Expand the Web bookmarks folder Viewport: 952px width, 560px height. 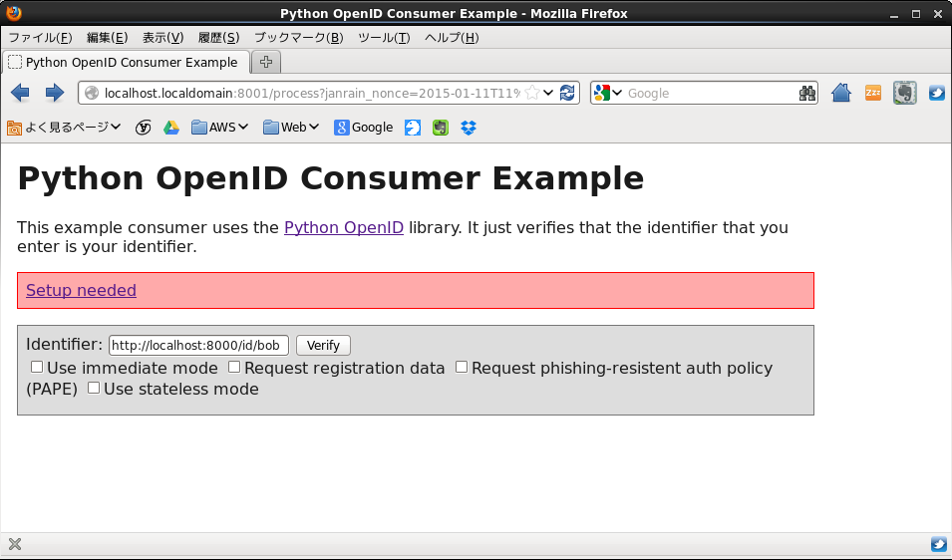tap(291, 128)
